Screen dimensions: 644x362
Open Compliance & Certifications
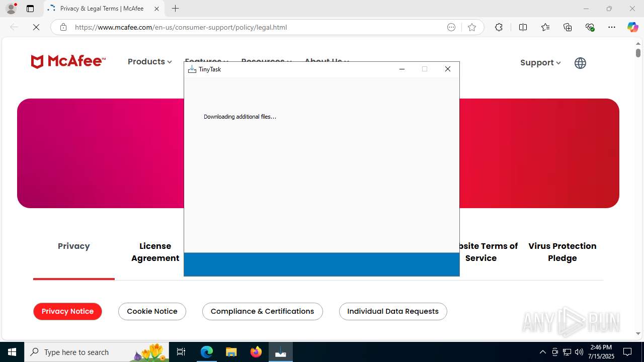point(262,311)
